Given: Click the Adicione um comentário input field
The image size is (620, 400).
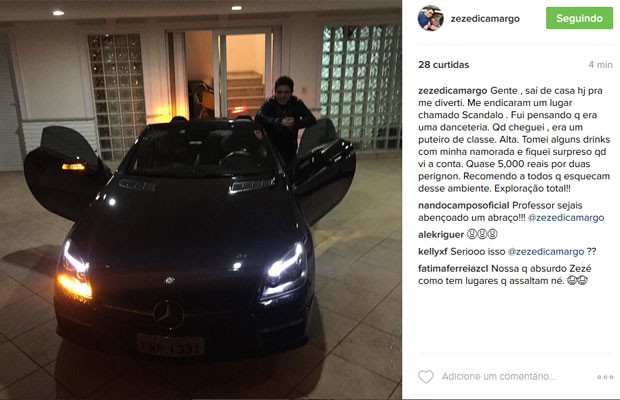Looking at the screenshot, I should (499, 377).
